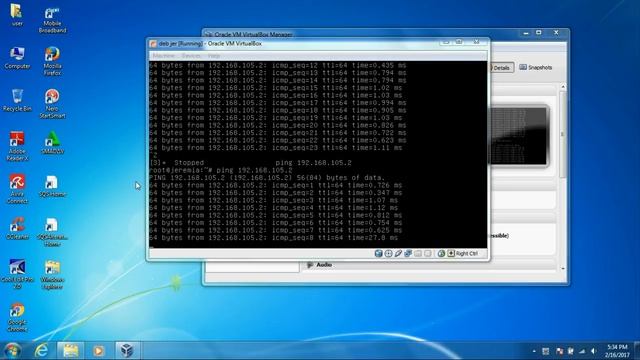The image size is (640, 360).
Task: Click the VirtualBox taskbar button
Action: pyautogui.click(x=127, y=351)
